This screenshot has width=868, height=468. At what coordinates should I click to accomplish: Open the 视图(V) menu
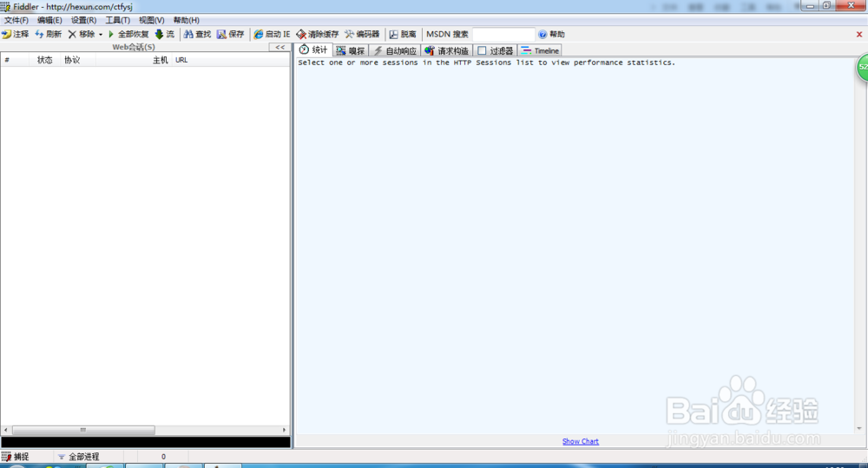point(152,20)
